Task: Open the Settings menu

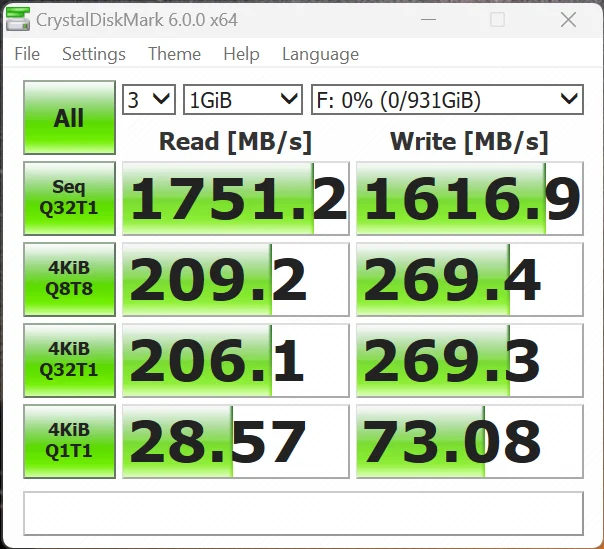Action: coord(94,54)
